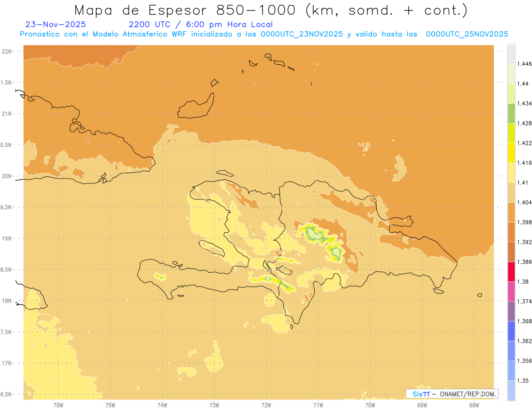Click the 71W longitude label
Image resolution: width=532 pixels, height=411 pixels.
(318, 405)
